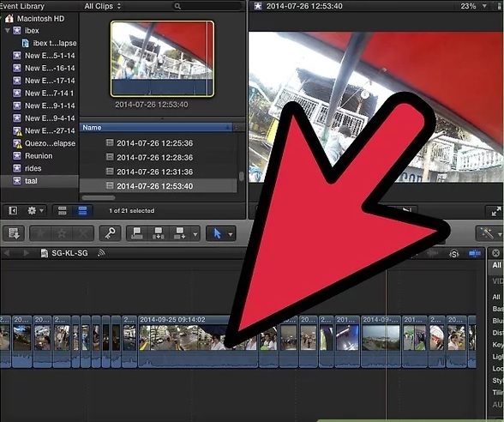Image resolution: width=504 pixels, height=422 pixels.
Task: Click the SG-KL-SG project document icon
Action: (45, 253)
